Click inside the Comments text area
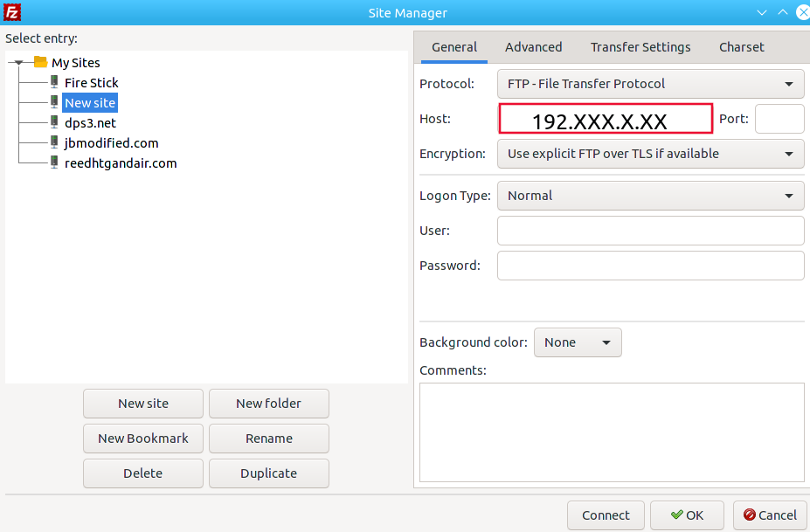810x532 pixels. pyautogui.click(x=612, y=432)
